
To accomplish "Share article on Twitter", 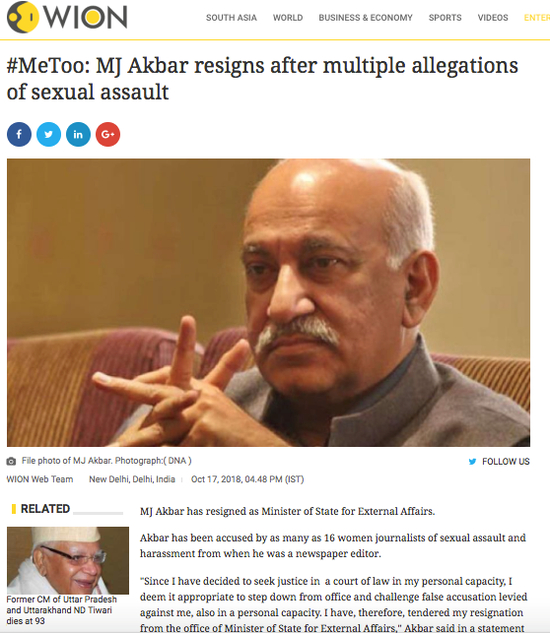I will tap(48, 134).
